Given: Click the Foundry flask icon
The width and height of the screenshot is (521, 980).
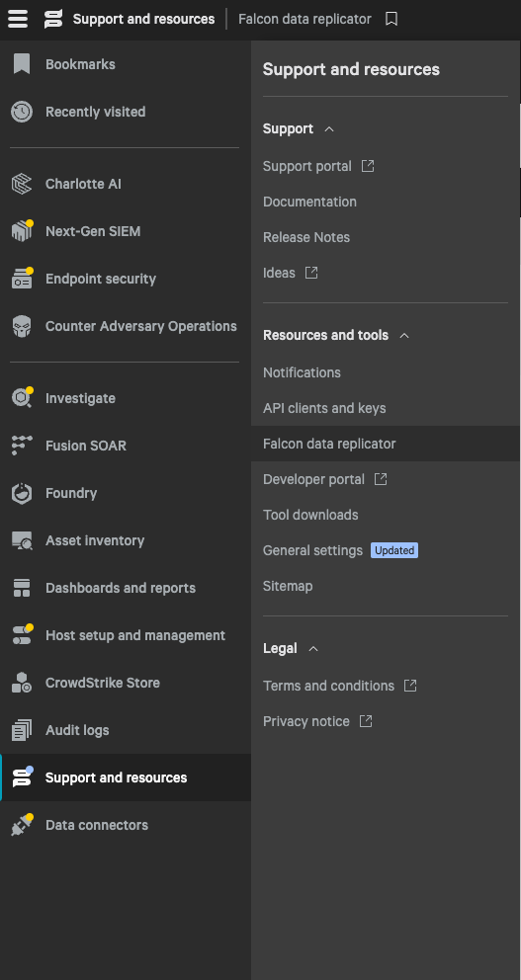Looking at the screenshot, I should 22,493.
